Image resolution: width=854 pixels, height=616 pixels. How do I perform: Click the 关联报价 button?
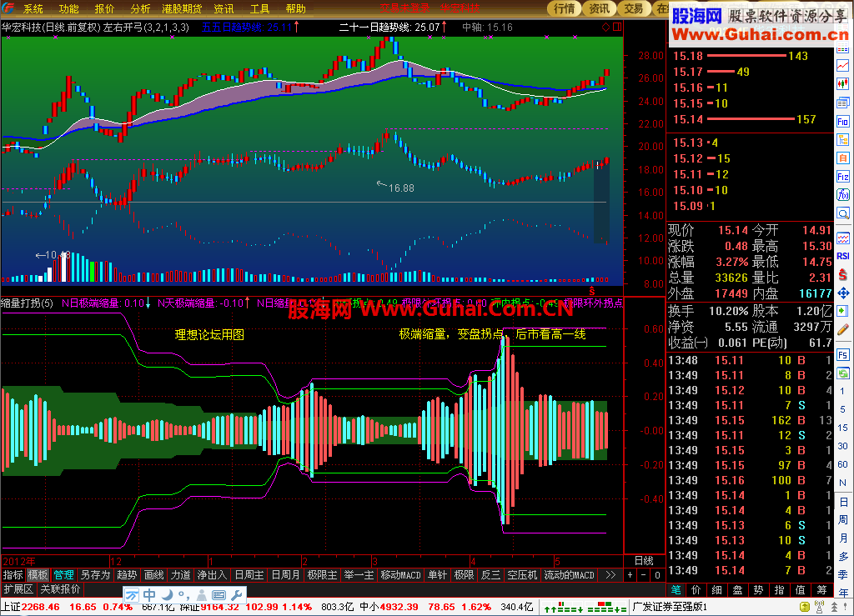tap(60, 589)
